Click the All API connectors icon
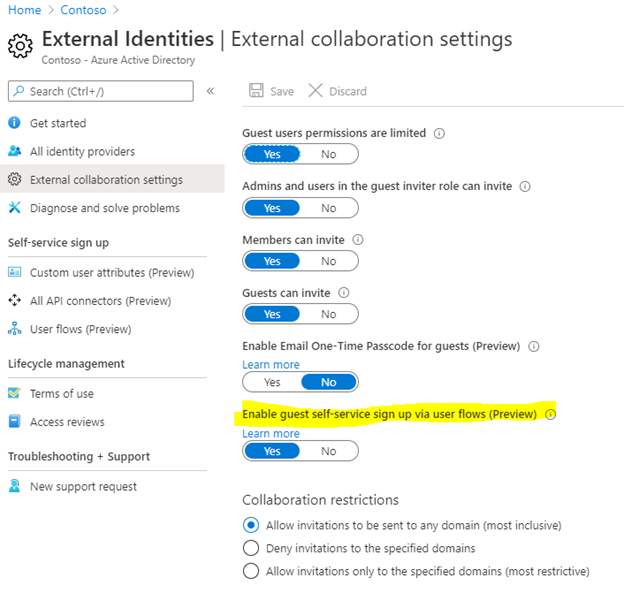624x608 pixels. pos(15,300)
